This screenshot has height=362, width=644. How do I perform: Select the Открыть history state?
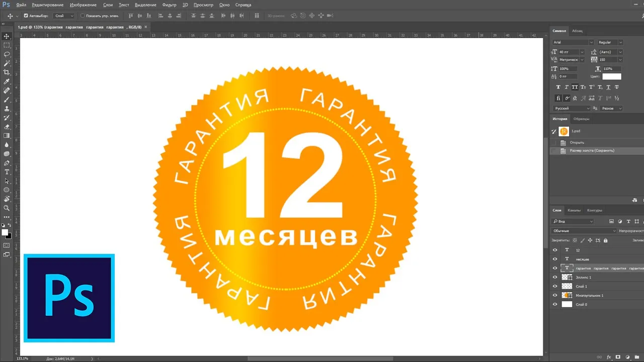coord(597,142)
